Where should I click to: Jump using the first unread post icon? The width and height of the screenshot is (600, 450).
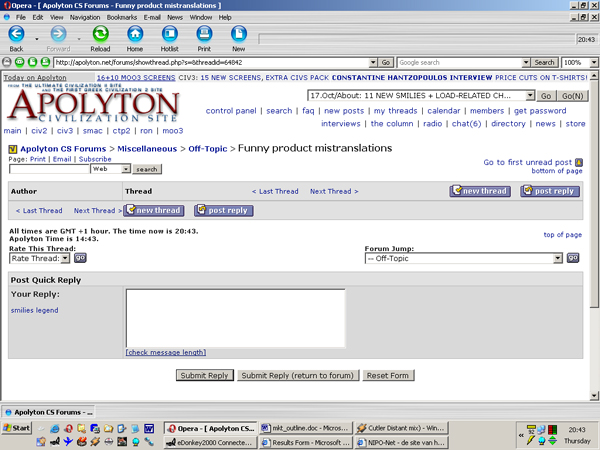coord(579,162)
